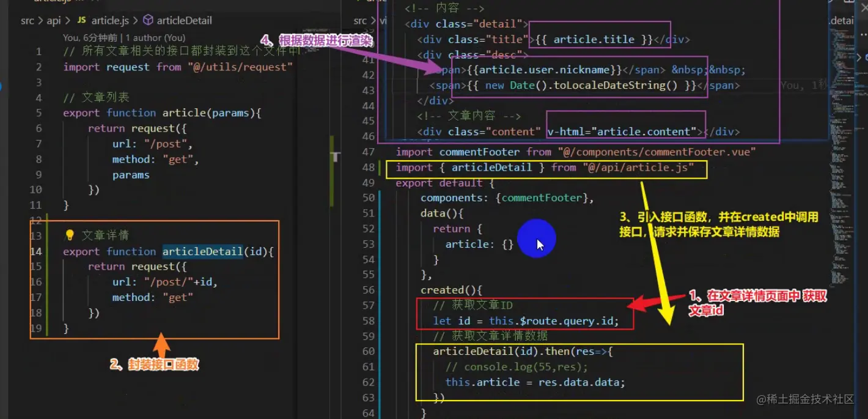Click the "文章详情" comment on line 13
This screenshot has height=419, width=868.
pos(105,235)
